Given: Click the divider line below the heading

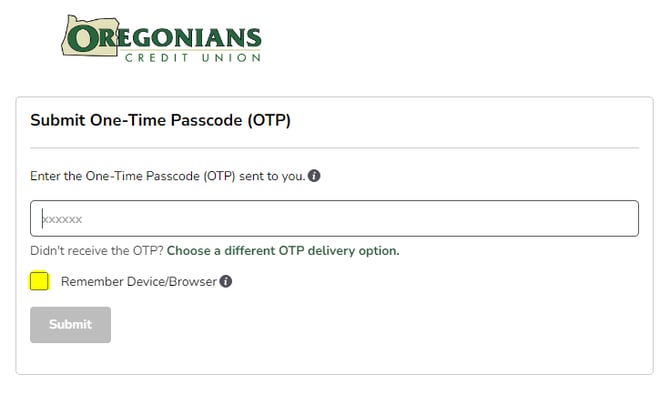Looking at the screenshot, I should 335,148.
